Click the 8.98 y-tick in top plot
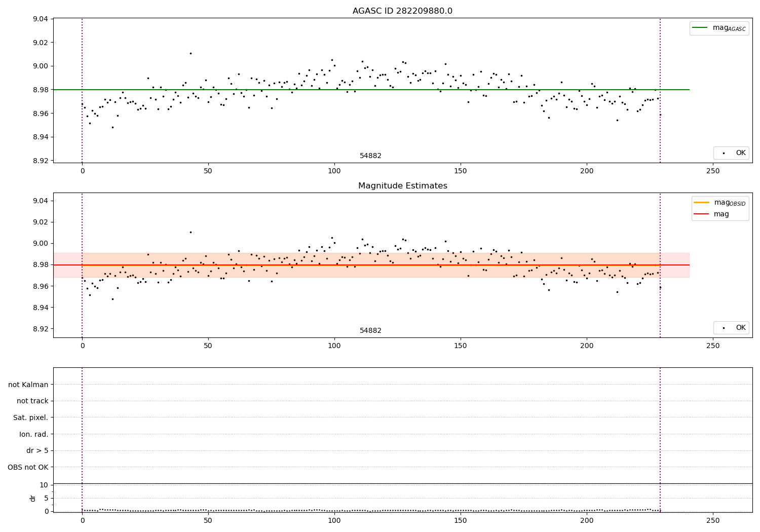The width and height of the screenshot is (760, 532). point(40,90)
